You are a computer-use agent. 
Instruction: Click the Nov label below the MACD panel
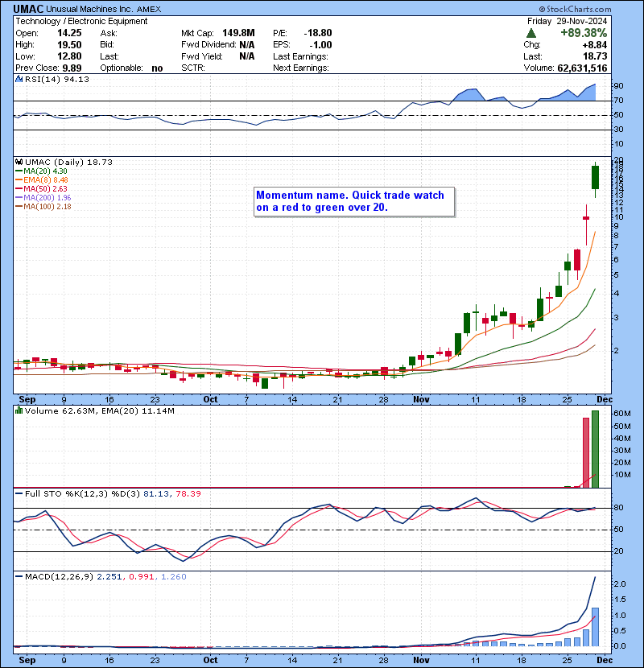421,660
